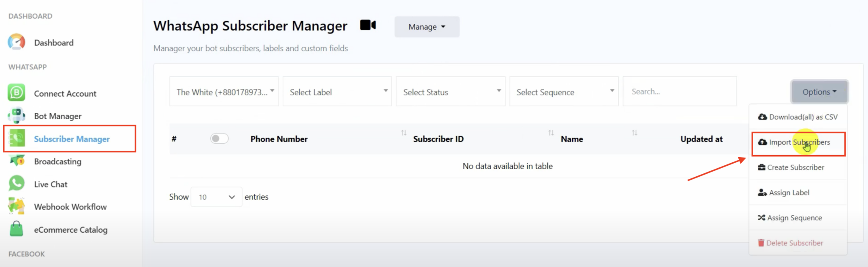Click the Phone Number column header
868x267 pixels.
[279, 139]
